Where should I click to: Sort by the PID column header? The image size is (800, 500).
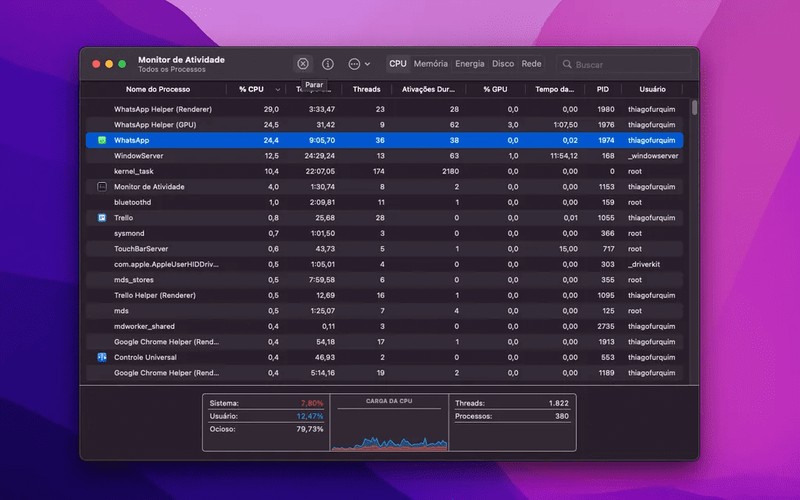click(x=603, y=89)
